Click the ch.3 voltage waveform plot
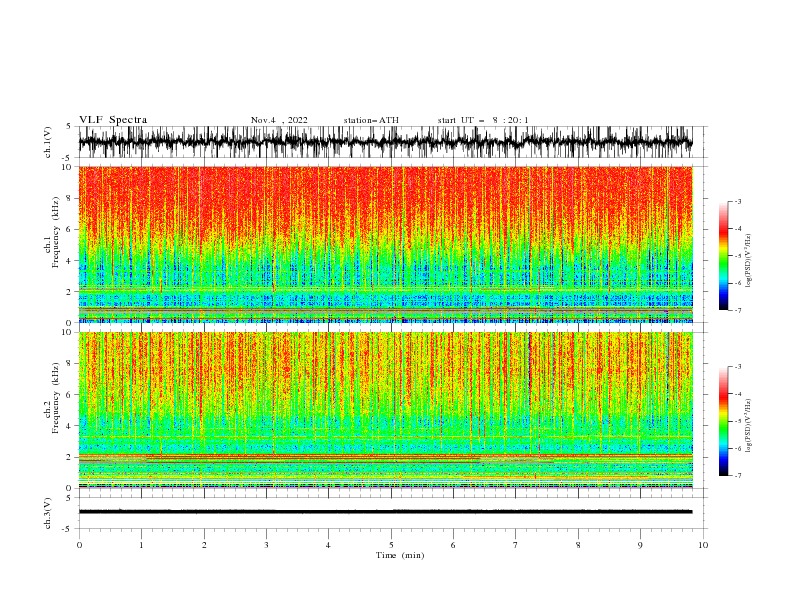 pos(385,513)
